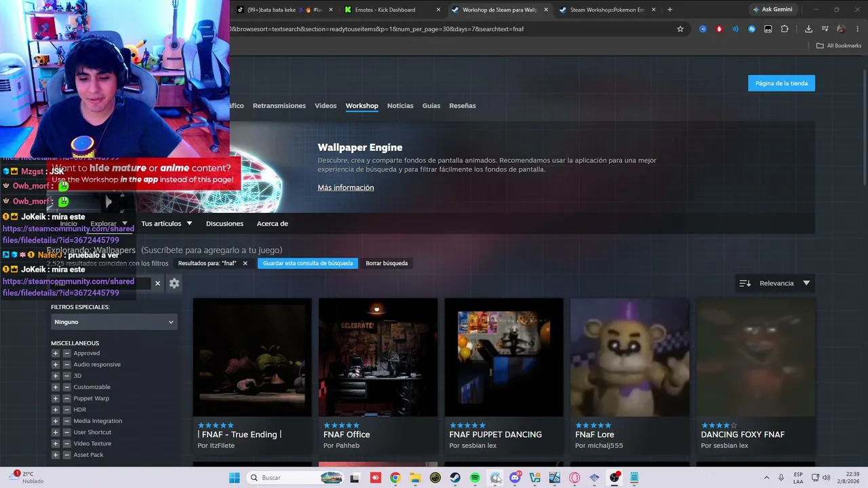Click the Ask Gemini button
868x488 pixels.
[x=772, y=9]
